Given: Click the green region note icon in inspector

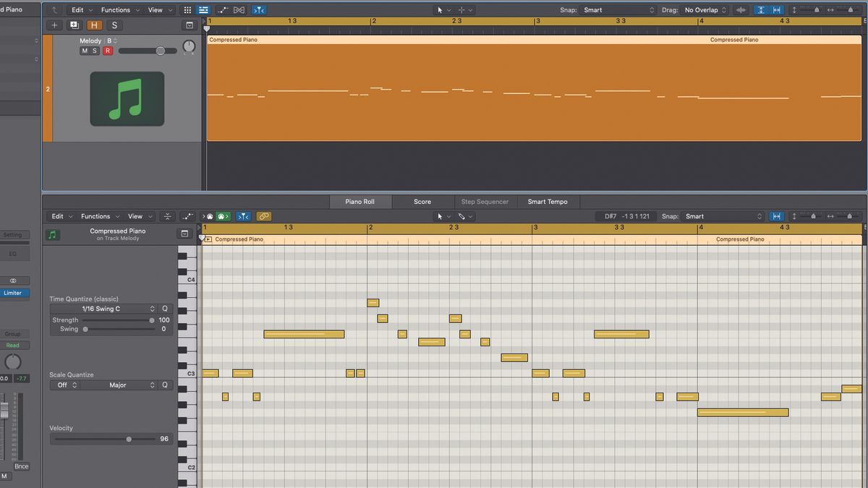Looking at the screenshot, I should (53, 235).
